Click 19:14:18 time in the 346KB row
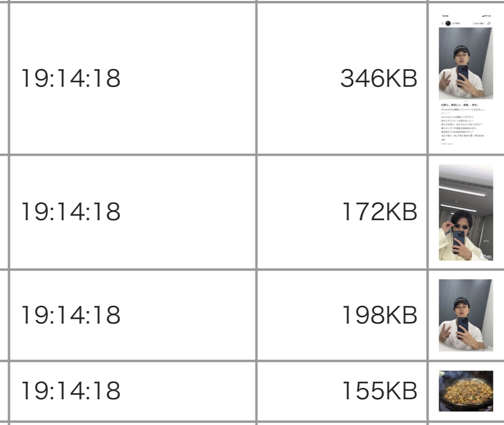Image resolution: width=504 pixels, height=425 pixels. coord(71,78)
